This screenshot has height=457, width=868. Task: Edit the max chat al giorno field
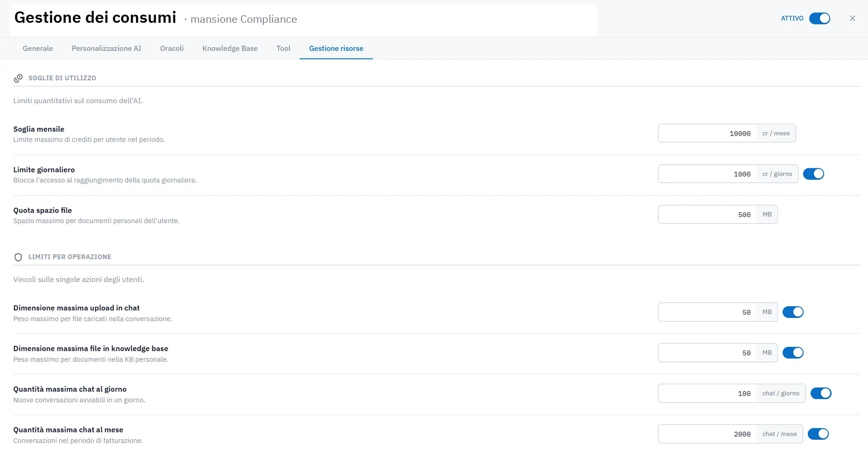tap(707, 394)
